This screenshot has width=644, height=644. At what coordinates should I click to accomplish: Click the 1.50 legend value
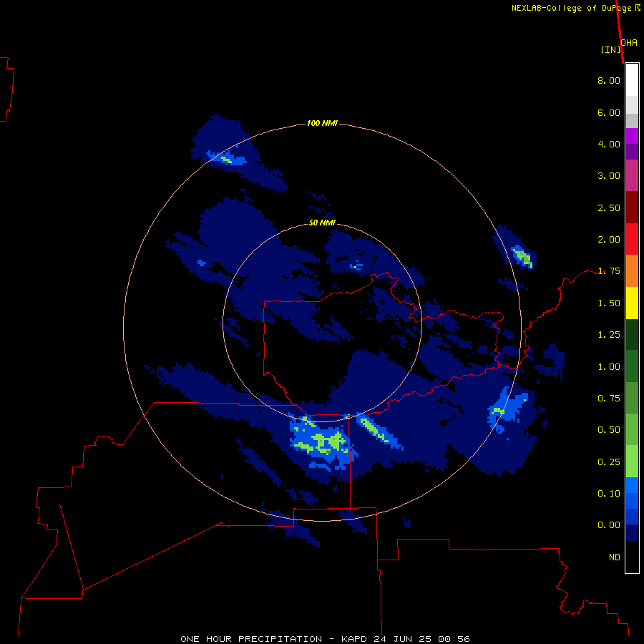pos(609,303)
